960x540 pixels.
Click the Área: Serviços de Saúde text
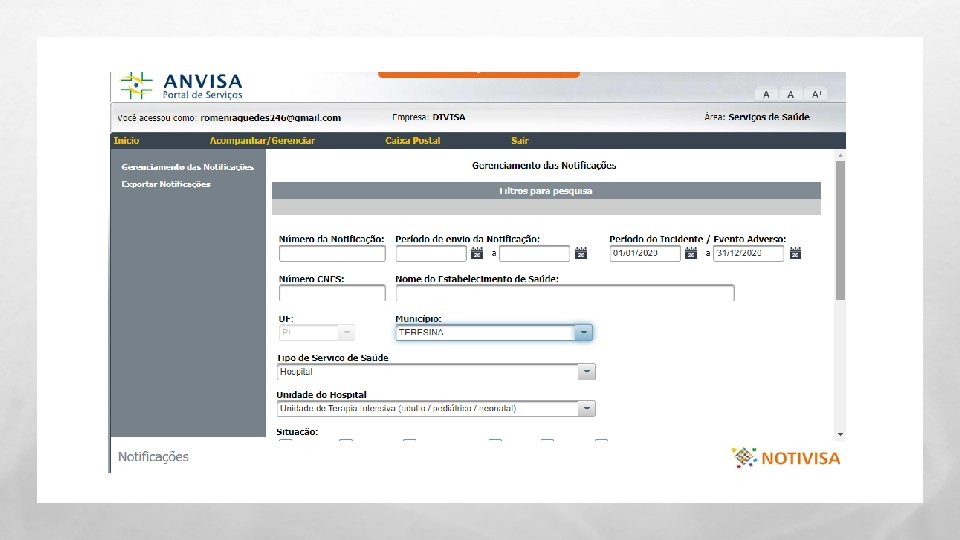pyautogui.click(x=757, y=117)
